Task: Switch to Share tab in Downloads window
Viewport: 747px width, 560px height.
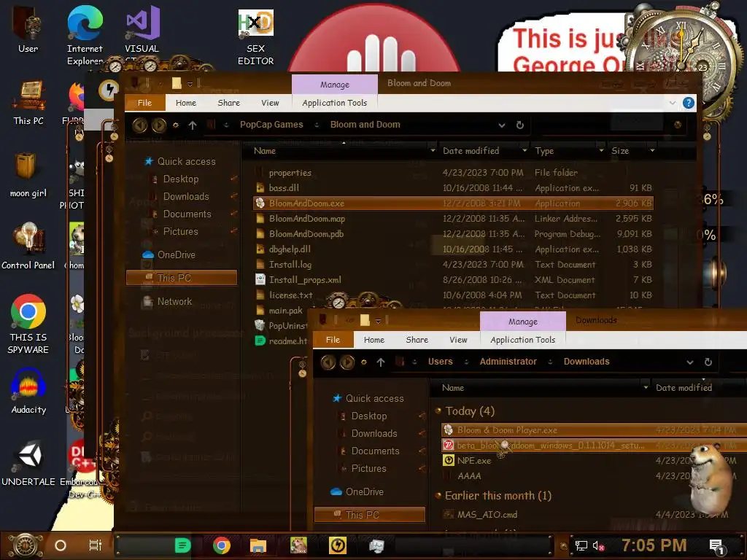Action: (x=417, y=340)
